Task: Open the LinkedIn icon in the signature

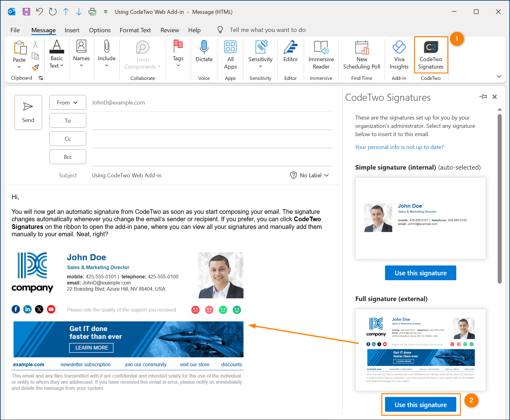Action: (x=27, y=309)
